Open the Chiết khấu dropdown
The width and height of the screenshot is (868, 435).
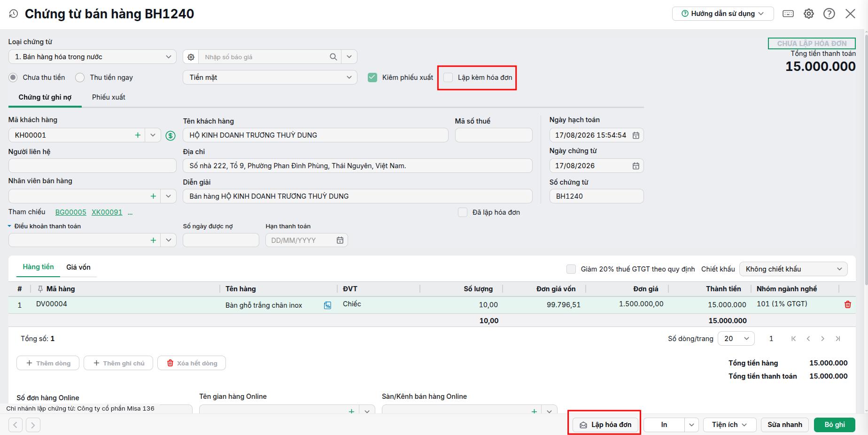pos(793,269)
